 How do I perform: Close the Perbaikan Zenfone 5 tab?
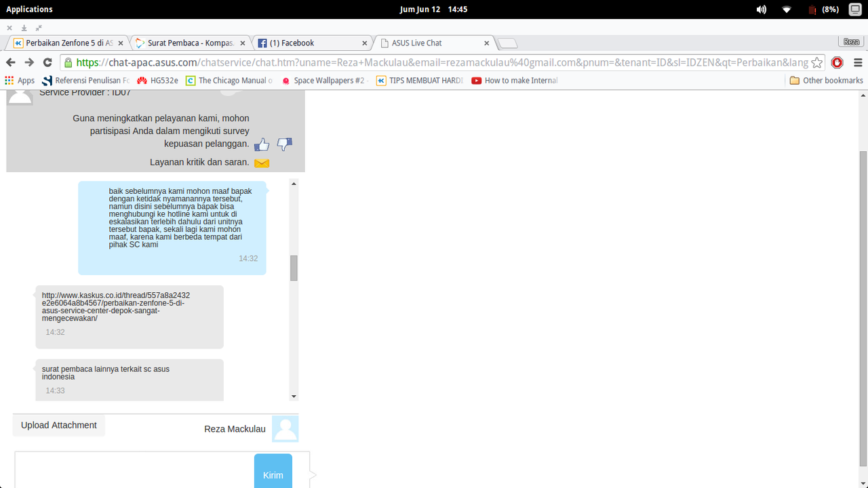coord(121,43)
